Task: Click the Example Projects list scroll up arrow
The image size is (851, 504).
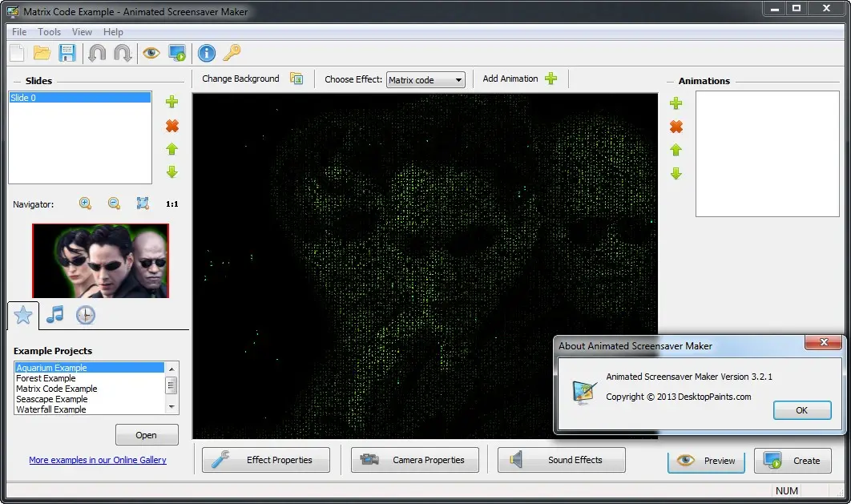Action: click(x=171, y=369)
